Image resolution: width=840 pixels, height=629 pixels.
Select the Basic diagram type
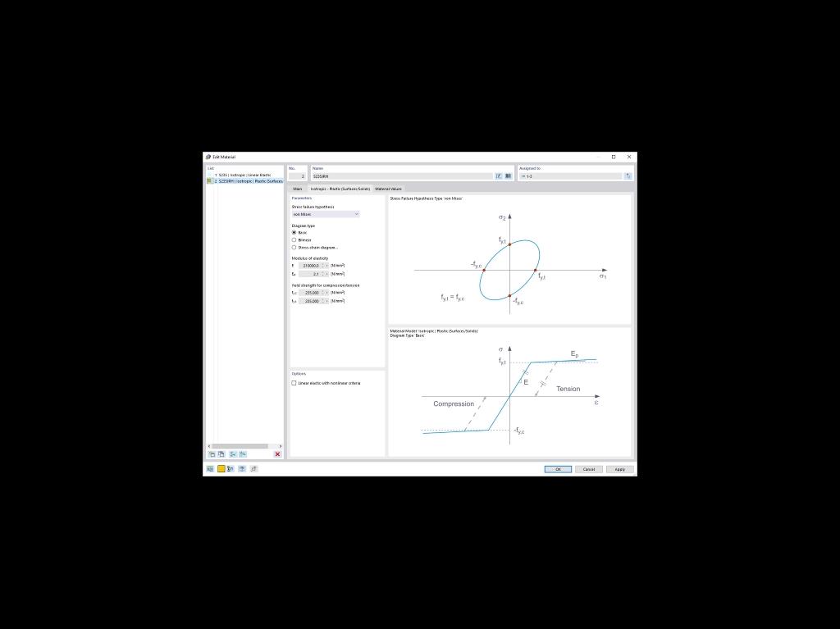294,233
